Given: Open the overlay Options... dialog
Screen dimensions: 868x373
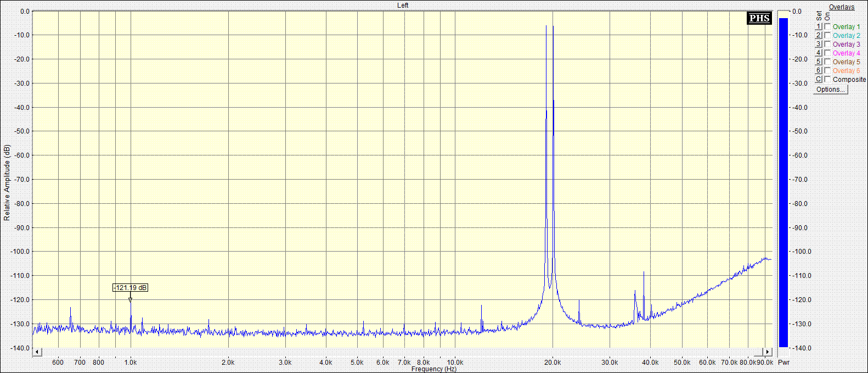Looking at the screenshot, I should click(x=831, y=90).
